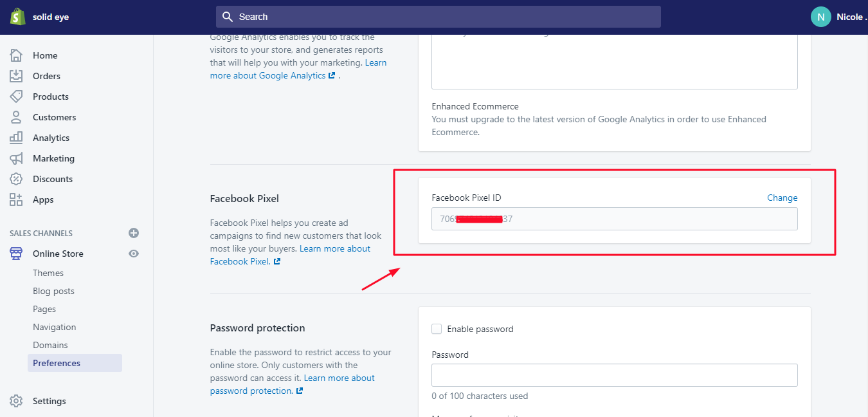The width and height of the screenshot is (868, 417).
Task: Enable the password checkbox
Action: tap(437, 329)
